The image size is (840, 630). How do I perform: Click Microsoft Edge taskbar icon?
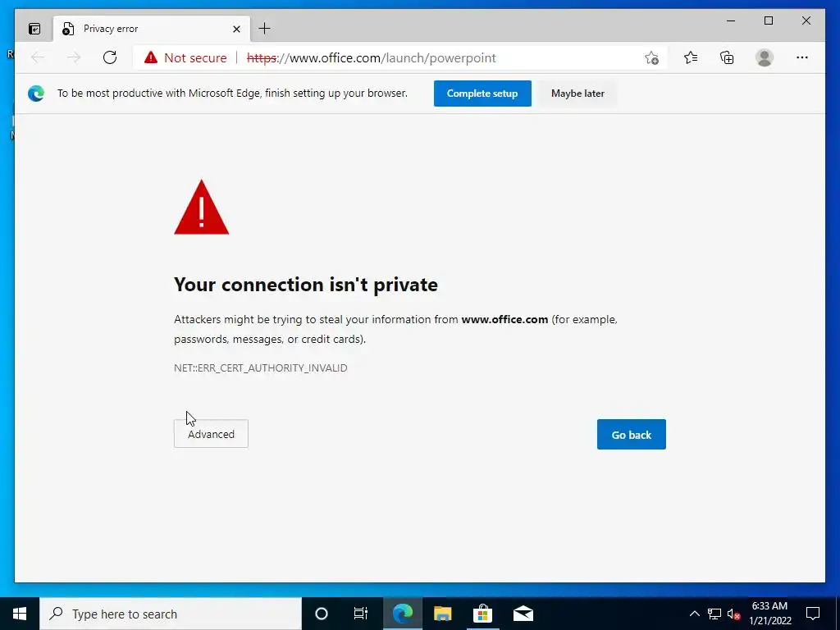point(402,614)
